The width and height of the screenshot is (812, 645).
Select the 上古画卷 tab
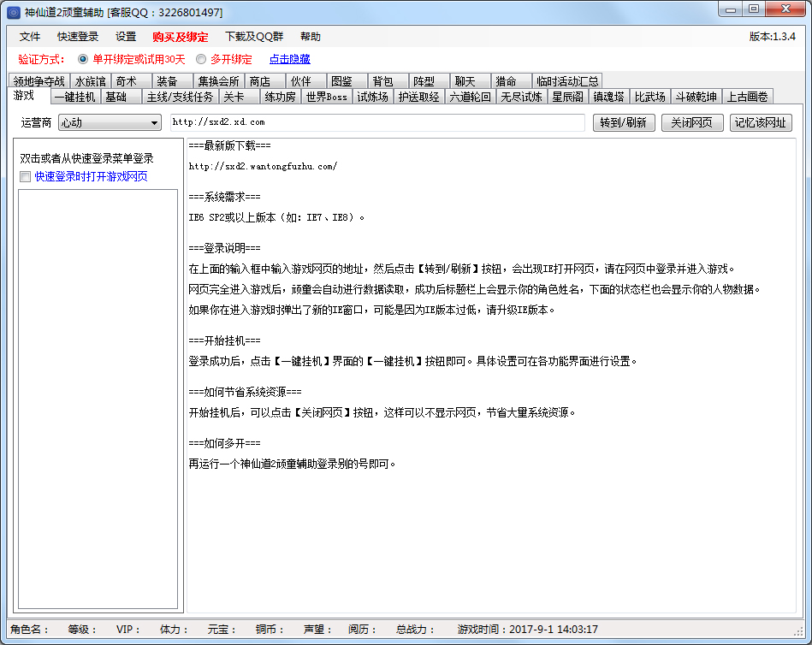tap(747, 97)
